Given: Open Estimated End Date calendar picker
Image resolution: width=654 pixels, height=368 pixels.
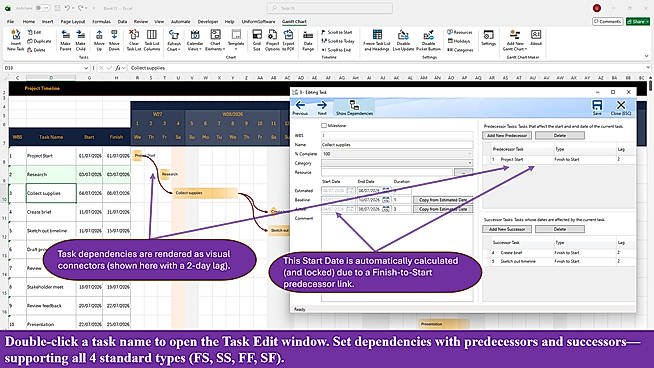Looking at the screenshot, I should 386,190.
